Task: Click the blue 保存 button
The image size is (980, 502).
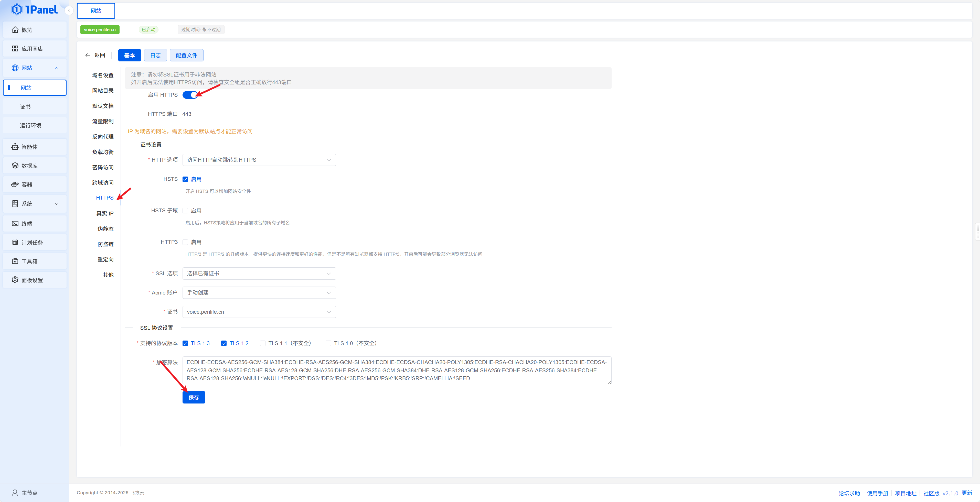Action: click(194, 397)
